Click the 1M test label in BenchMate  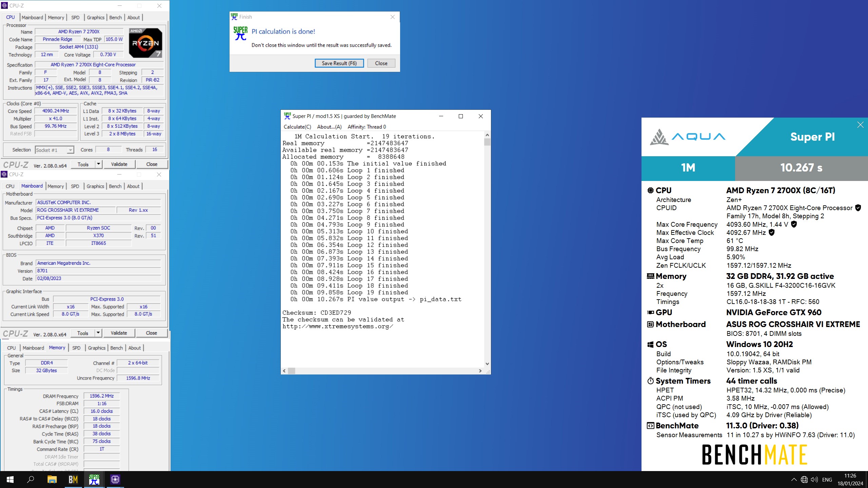(x=688, y=168)
